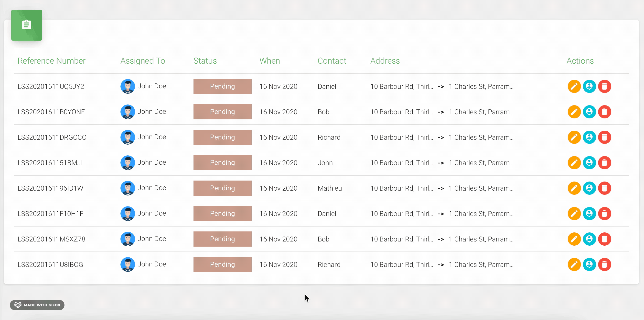Assign user icon for job LSS20201611F10H1F
Image resolution: width=644 pixels, height=320 pixels.
coord(589,214)
